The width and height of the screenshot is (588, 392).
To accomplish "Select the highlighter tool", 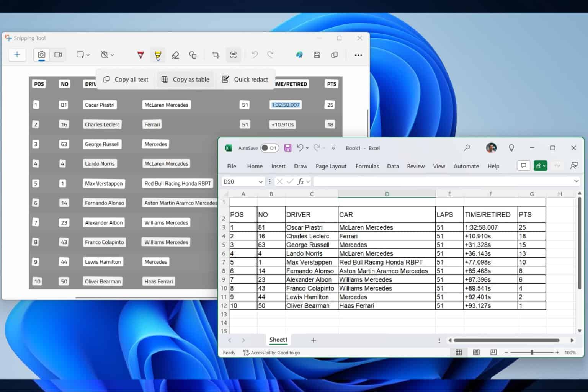I will pos(158,55).
